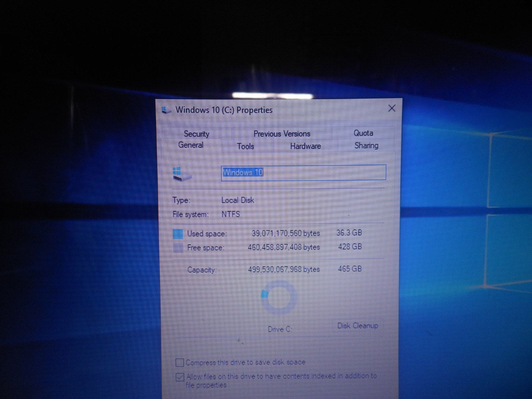Click the drive label field showing Windows 10
Viewport: 532px width, 399px height.
pos(304,173)
